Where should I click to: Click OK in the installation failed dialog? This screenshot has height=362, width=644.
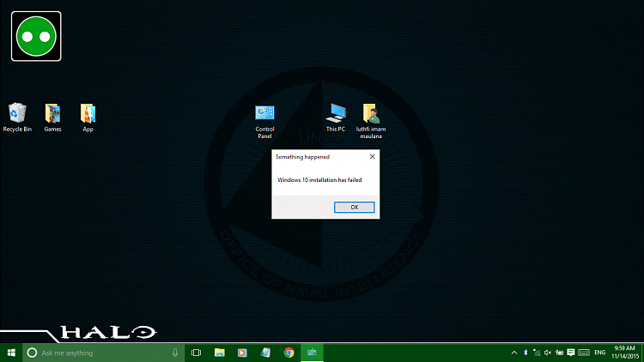point(354,208)
